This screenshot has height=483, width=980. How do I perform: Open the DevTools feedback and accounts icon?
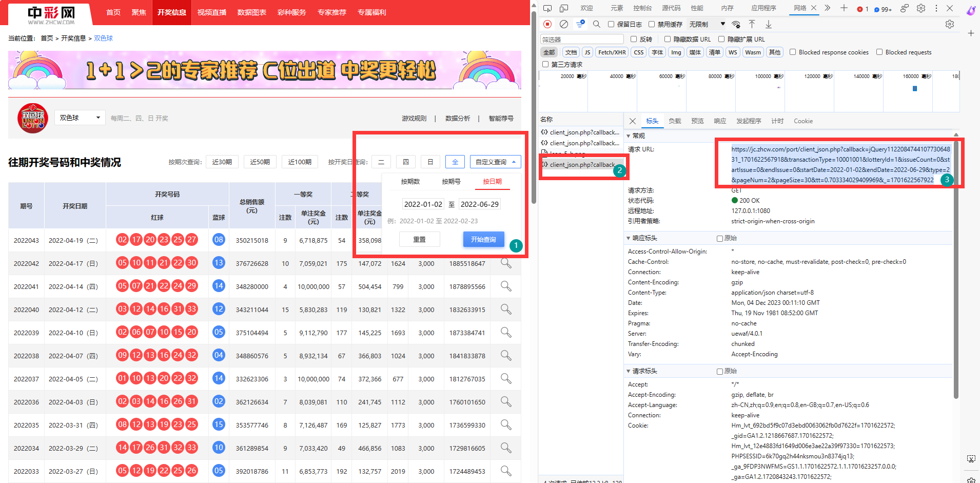(905, 8)
